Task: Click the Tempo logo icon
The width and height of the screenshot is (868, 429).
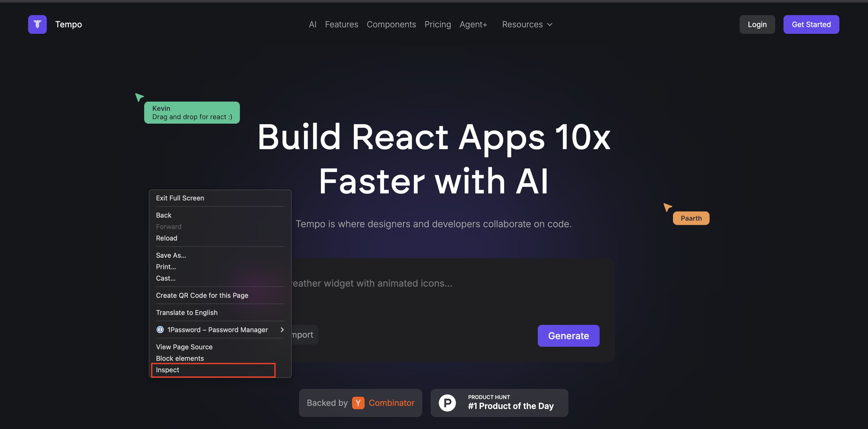Action: tap(37, 24)
